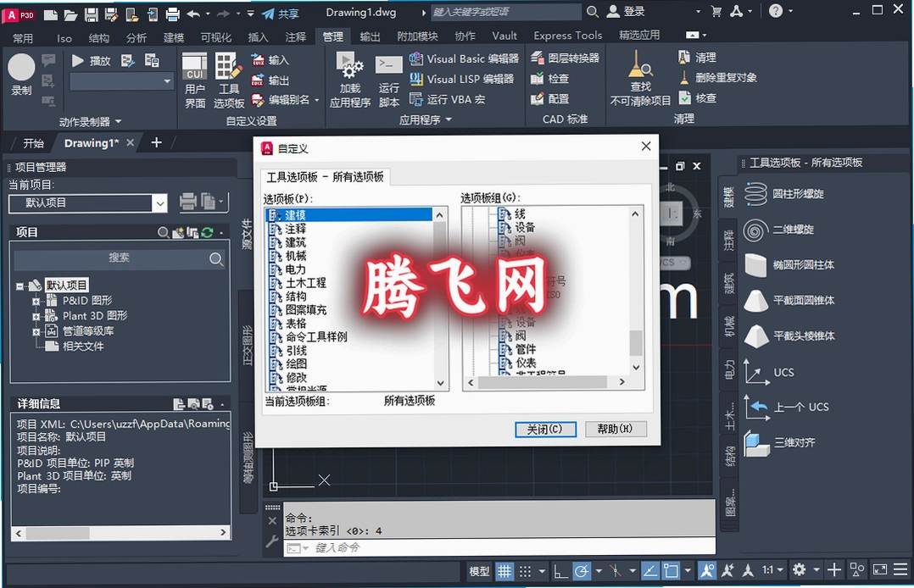The width and height of the screenshot is (914, 588).
Task: Select 命令工具样例 in 选项板 list
Action: [x=316, y=337]
